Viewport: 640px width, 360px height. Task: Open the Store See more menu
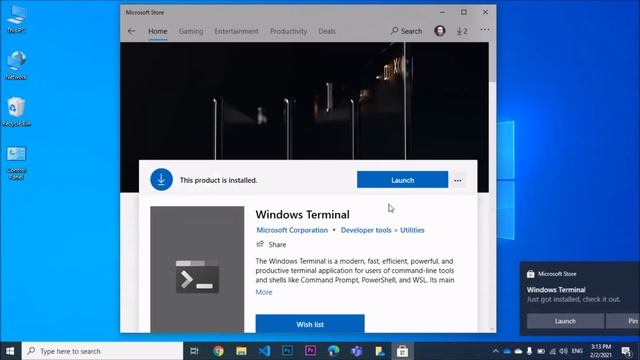[x=484, y=30]
